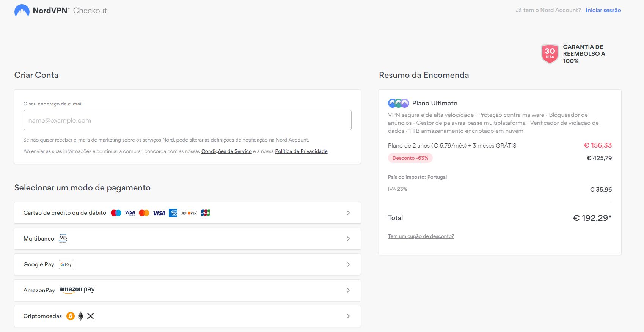
Task: Expand the Google Pay payment chevron
Action: tap(348, 264)
